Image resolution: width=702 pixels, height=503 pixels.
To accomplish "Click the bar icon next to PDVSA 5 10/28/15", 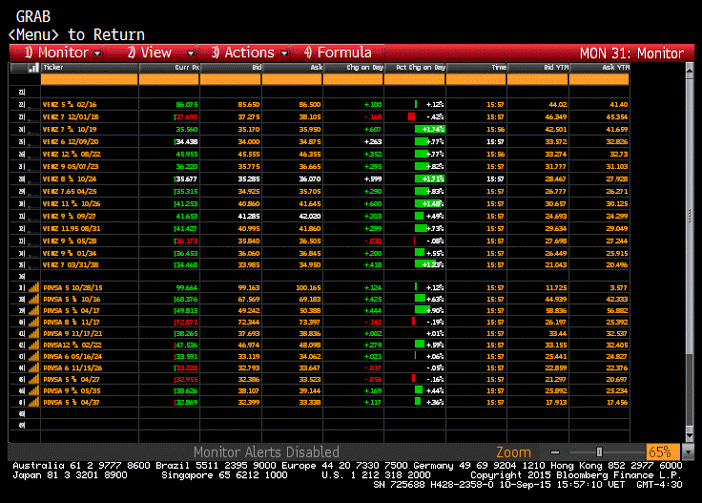I will (x=34, y=287).
